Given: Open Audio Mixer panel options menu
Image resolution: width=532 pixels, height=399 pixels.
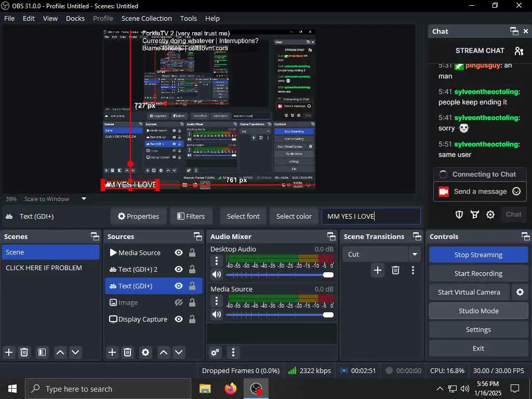Looking at the screenshot, I should click(233, 352).
